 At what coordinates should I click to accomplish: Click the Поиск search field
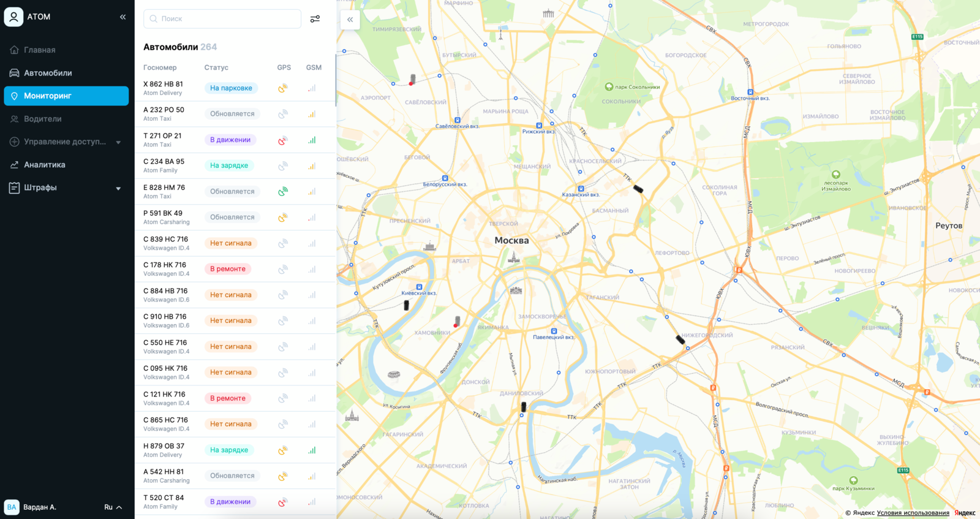[222, 19]
